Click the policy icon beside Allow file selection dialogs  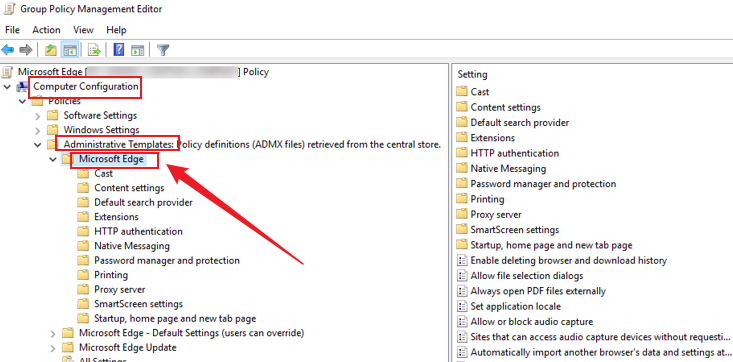click(462, 275)
